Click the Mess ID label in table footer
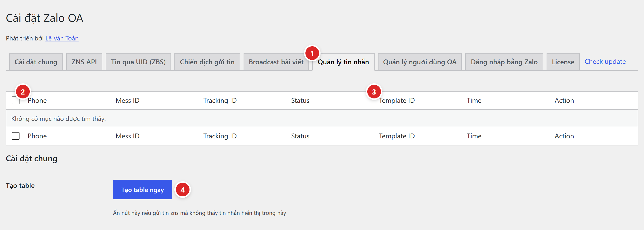This screenshot has width=644, height=230. [x=127, y=136]
